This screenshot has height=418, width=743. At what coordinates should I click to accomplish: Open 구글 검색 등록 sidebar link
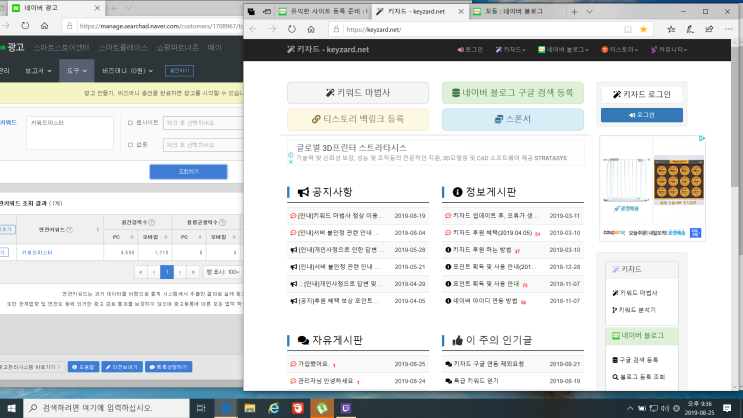point(635,360)
